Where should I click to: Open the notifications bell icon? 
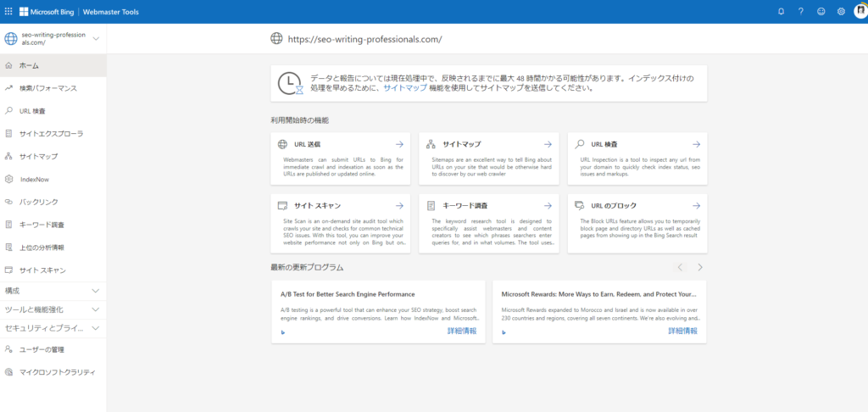tap(781, 11)
